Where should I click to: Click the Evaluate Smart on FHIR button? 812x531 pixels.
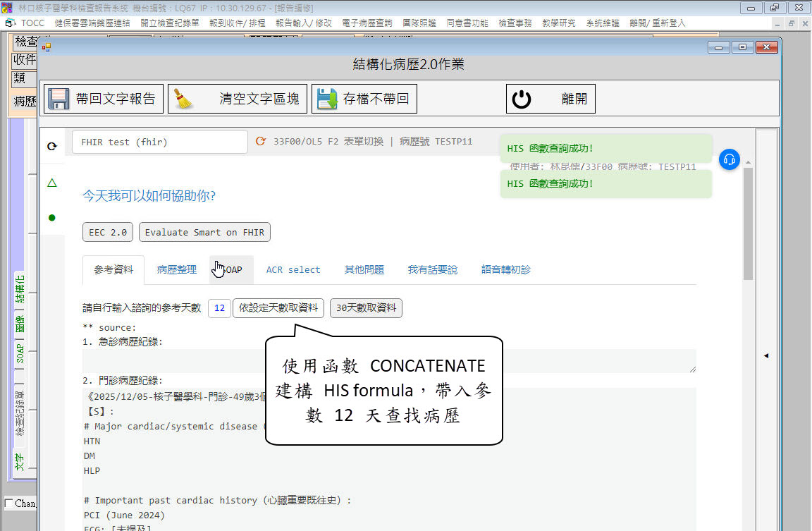click(x=204, y=232)
